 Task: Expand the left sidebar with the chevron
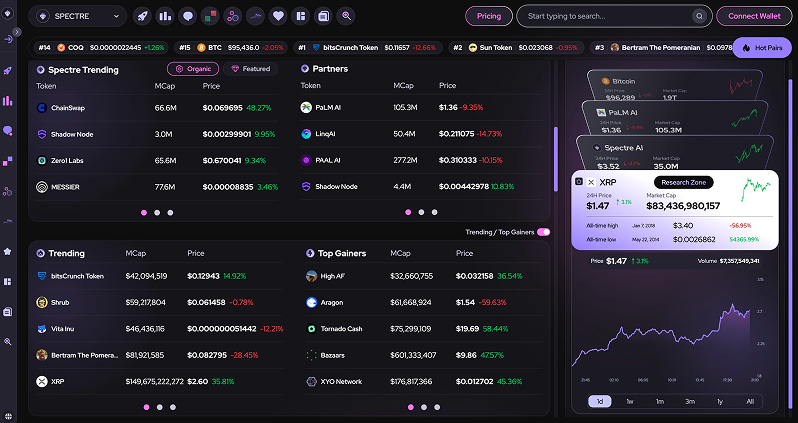pos(17,32)
